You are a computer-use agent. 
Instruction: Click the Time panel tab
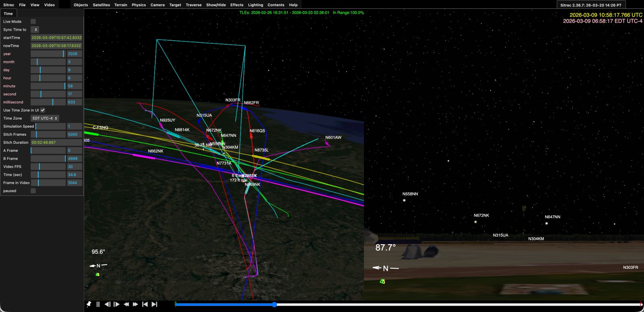[8, 14]
